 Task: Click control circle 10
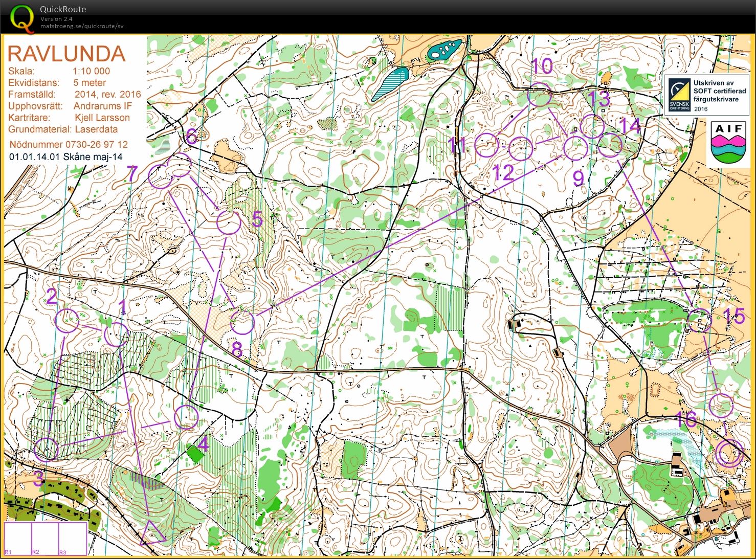coord(539,94)
